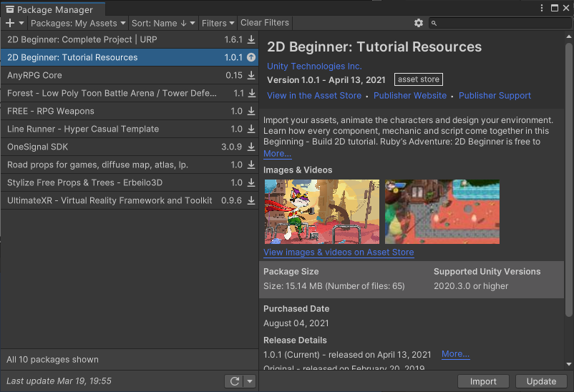This screenshot has width=574, height=392.
Task: Select Line Runner - Hyper Casual Template package
Action: pyautogui.click(x=130, y=129)
